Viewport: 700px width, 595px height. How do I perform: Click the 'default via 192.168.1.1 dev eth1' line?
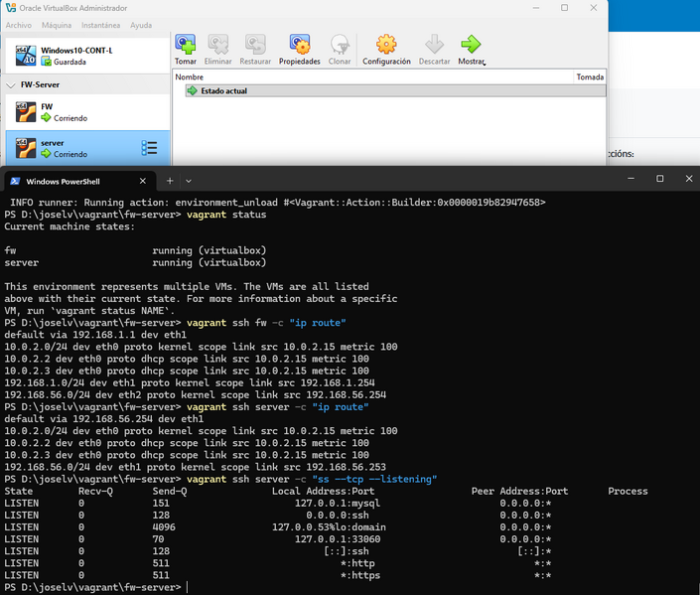pos(95,335)
